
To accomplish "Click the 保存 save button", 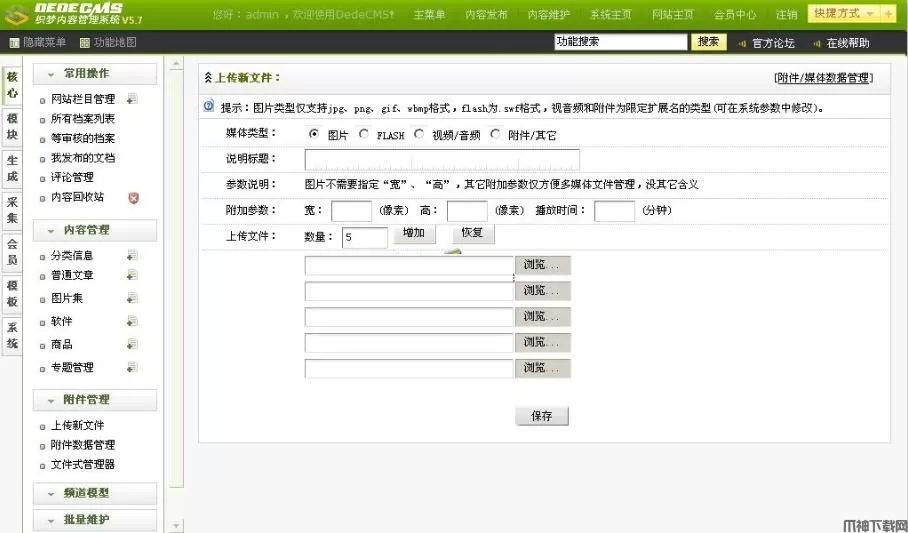I will coord(541,416).
